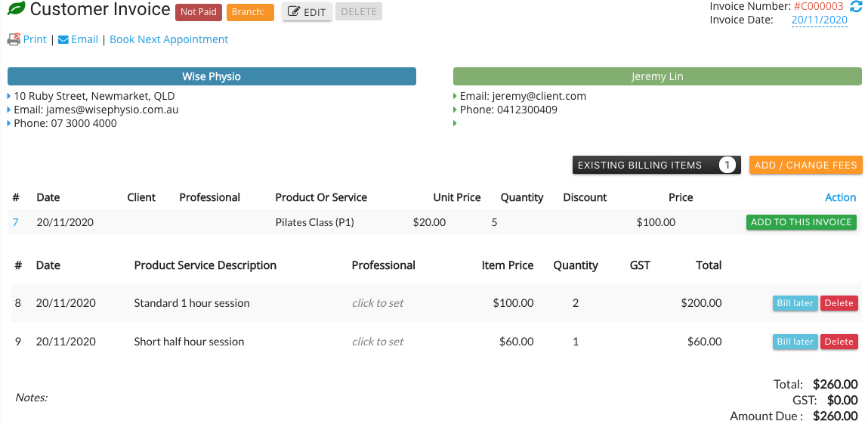
Task: Set professional for Short half hour session
Action: tap(378, 341)
